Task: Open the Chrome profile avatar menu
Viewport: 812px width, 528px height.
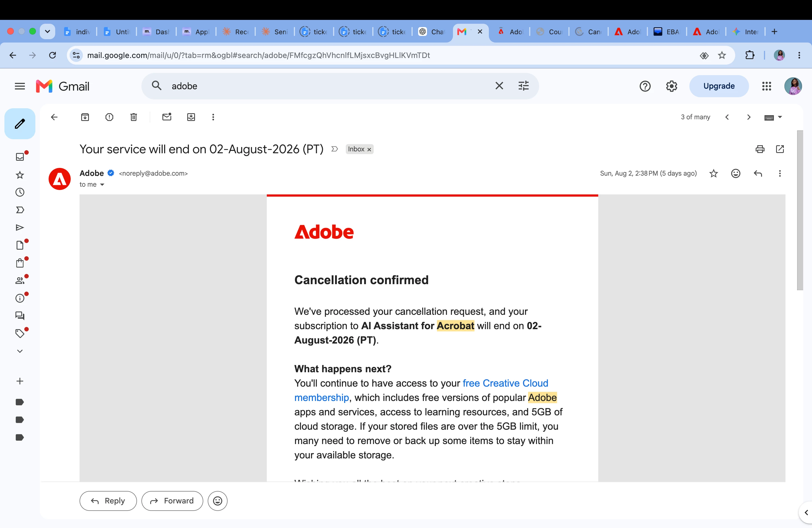Action: [x=779, y=55]
